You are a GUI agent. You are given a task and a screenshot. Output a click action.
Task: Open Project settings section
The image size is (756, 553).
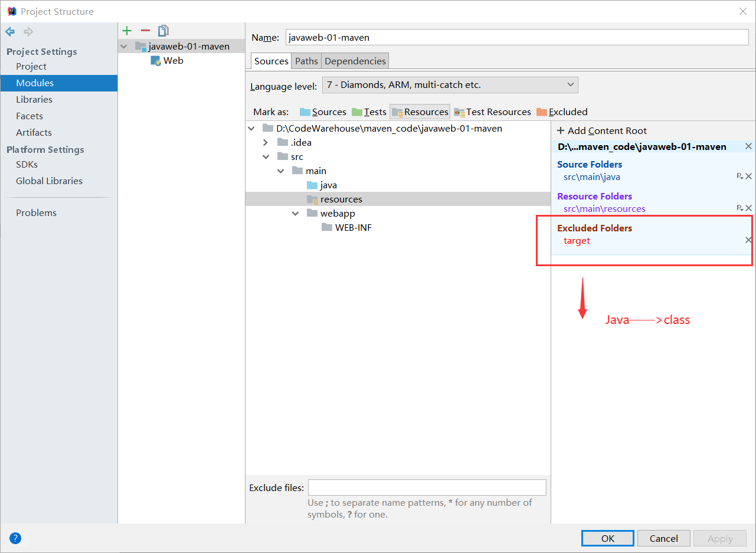point(31,67)
